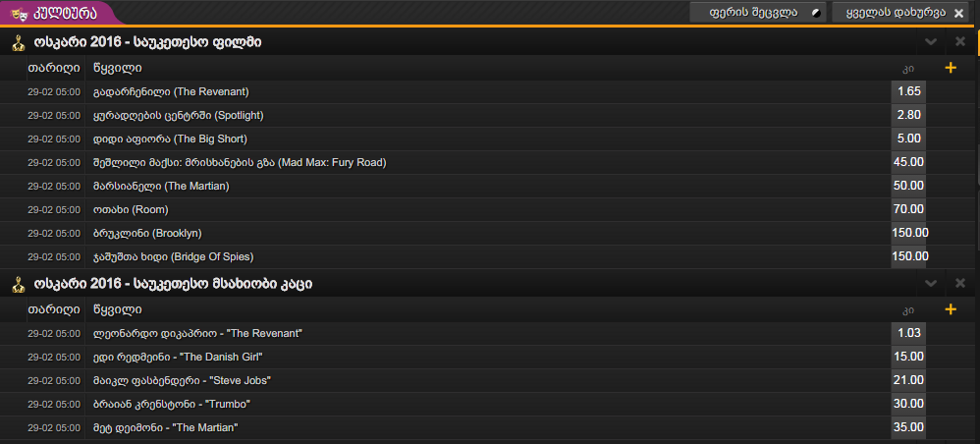Click მეტ დეიმონი - "The Martian" row text
Image resolution: width=980 pixels, height=444 pixels.
[x=166, y=427]
